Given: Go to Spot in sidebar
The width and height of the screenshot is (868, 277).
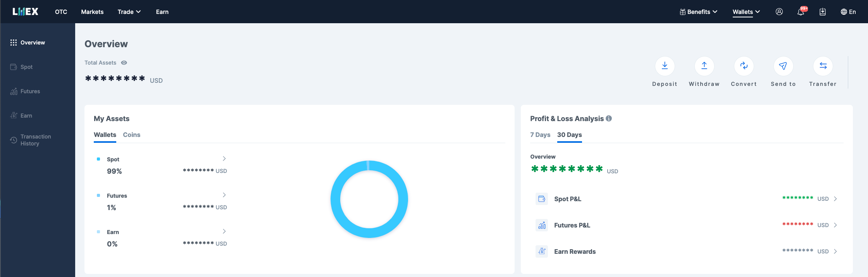Looking at the screenshot, I should pos(27,67).
